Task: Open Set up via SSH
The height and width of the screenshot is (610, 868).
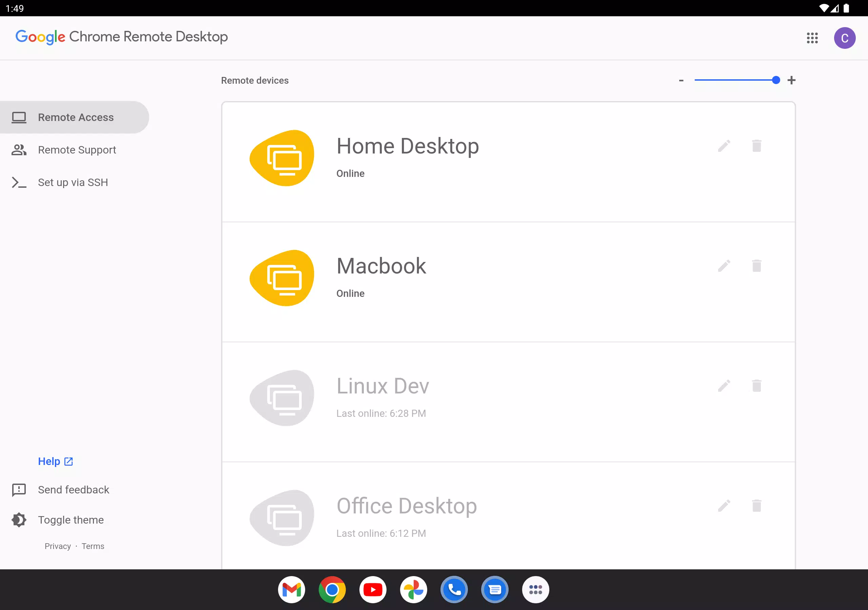Action: tap(75, 182)
